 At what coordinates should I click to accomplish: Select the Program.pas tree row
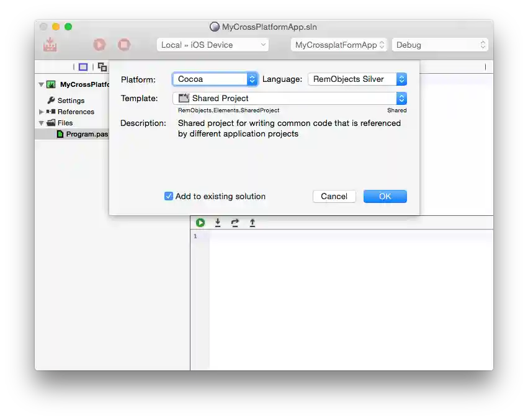pos(72,134)
